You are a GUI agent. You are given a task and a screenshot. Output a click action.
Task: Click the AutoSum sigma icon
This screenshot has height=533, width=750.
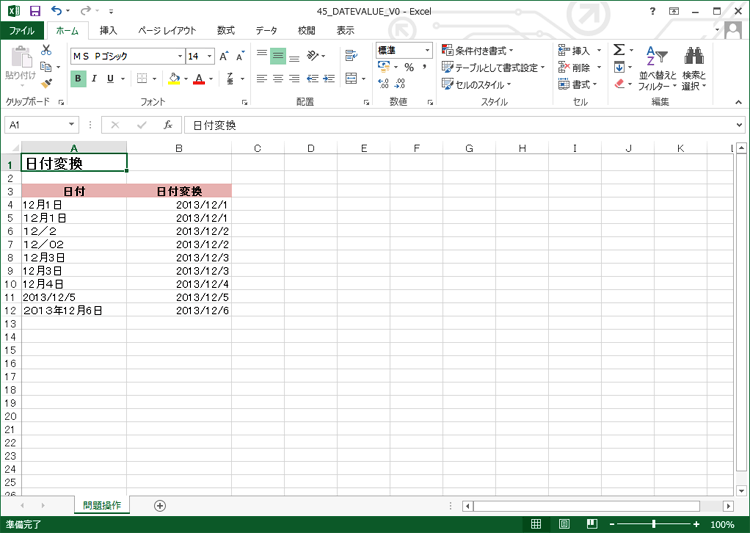pyautogui.click(x=618, y=50)
